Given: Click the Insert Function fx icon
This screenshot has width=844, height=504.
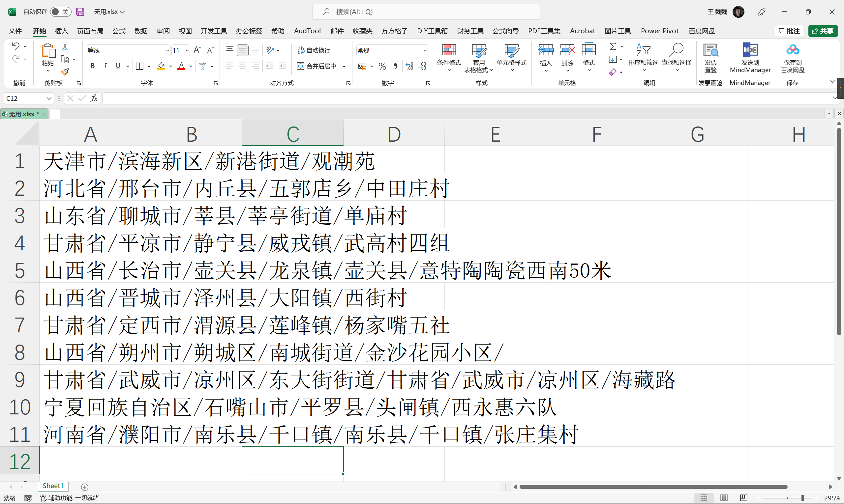Looking at the screenshot, I should point(94,98).
